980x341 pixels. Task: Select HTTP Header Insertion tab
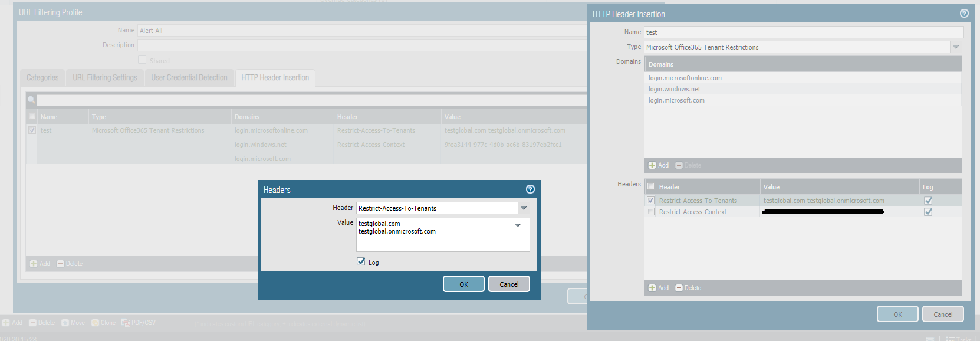click(275, 77)
